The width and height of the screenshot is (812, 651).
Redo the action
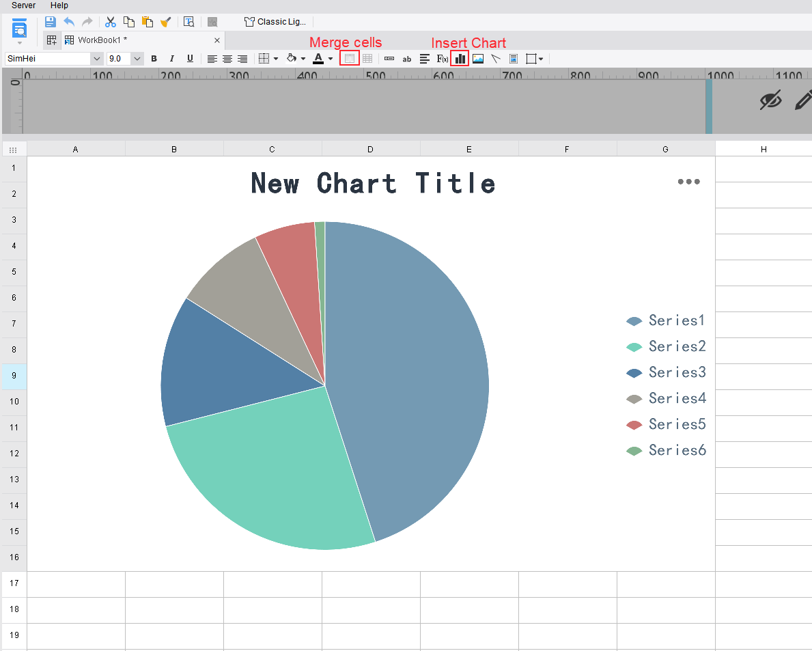coord(87,22)
